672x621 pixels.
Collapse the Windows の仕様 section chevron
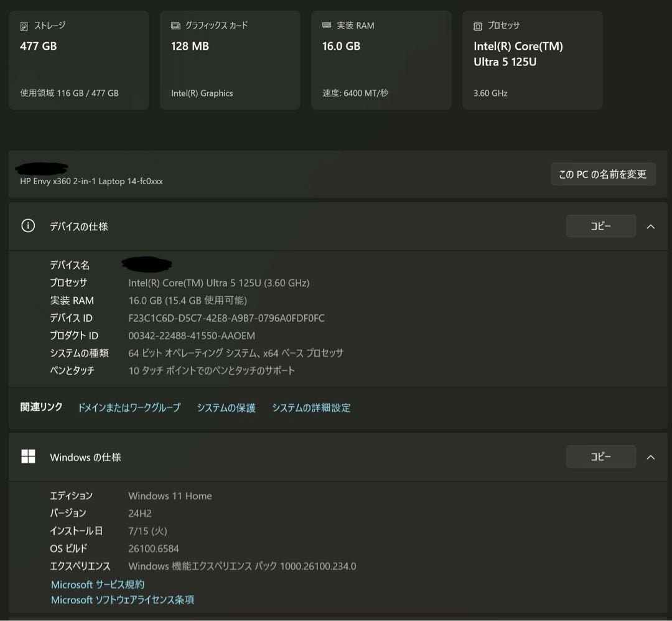651,457
